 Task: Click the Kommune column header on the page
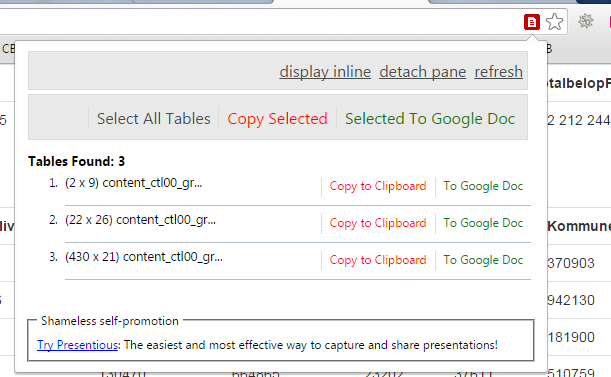pyautogui.click(x=579, y=226)
